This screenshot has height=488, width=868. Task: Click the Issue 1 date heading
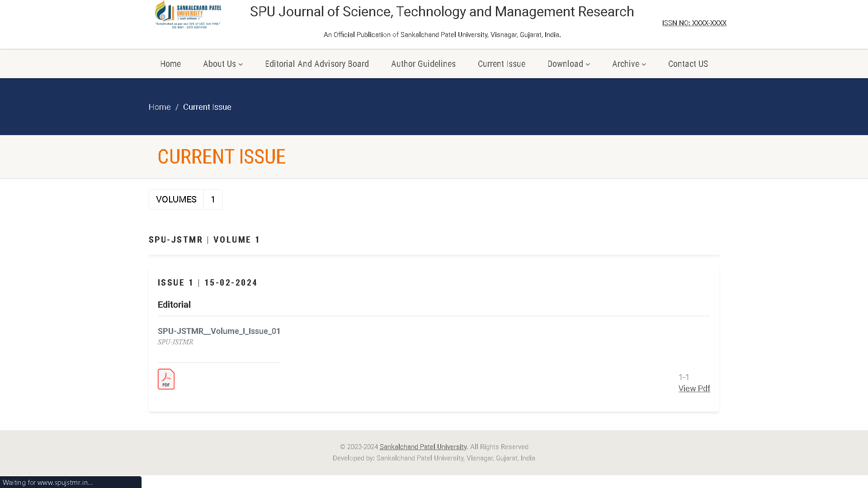click(208, 283)
